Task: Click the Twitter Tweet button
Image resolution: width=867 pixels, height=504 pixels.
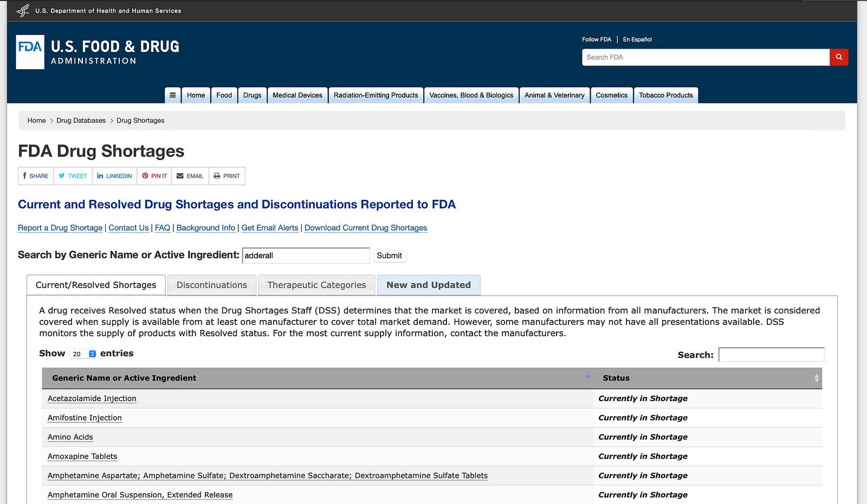Action: point(73,176)
